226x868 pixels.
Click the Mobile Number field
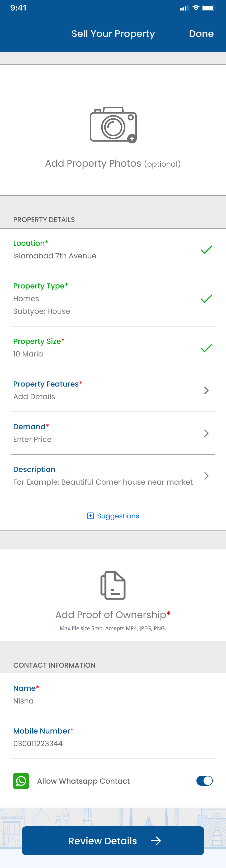(101, 743)
